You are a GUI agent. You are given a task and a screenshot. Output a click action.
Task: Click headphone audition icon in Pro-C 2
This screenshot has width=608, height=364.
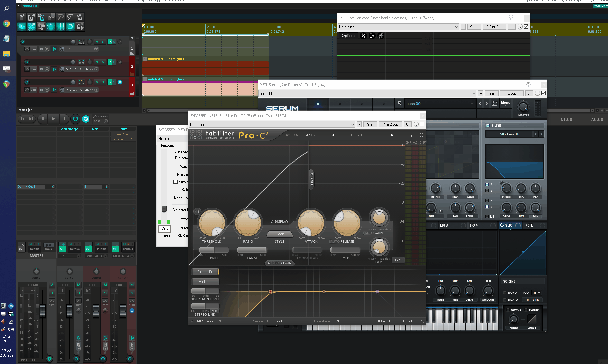[197, 211]
